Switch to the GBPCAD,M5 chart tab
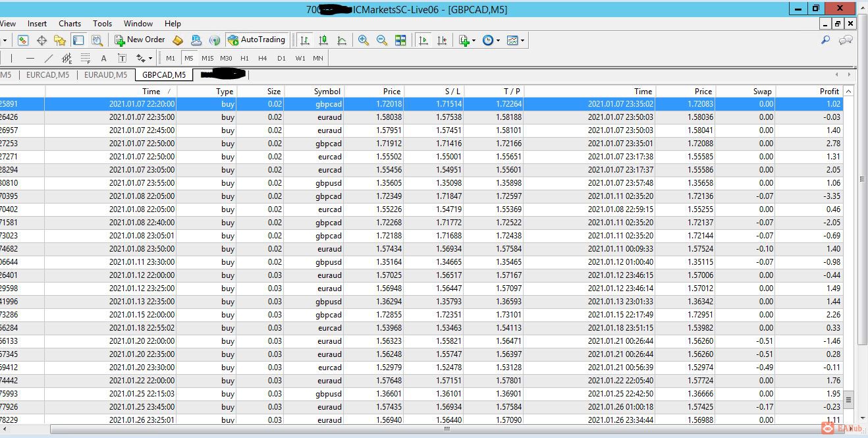Image resolution: width=868 pixels, height=438 pixels. [164, 74]
